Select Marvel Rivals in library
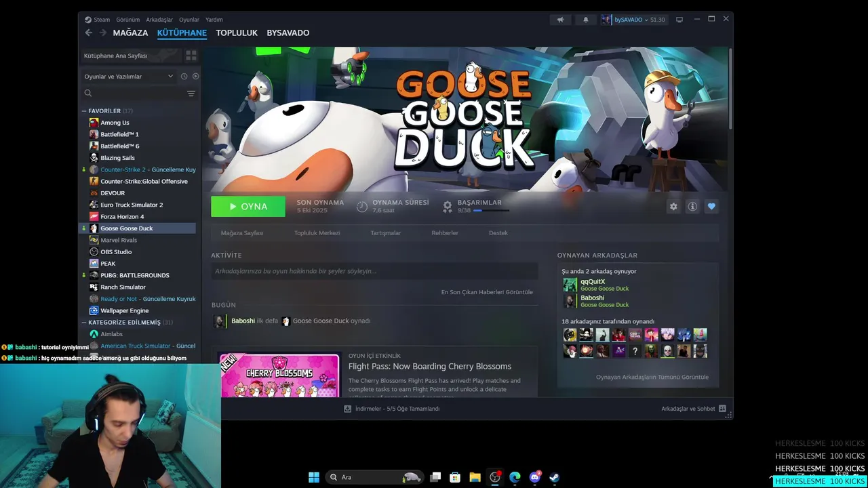 click(x=119, y=240)
